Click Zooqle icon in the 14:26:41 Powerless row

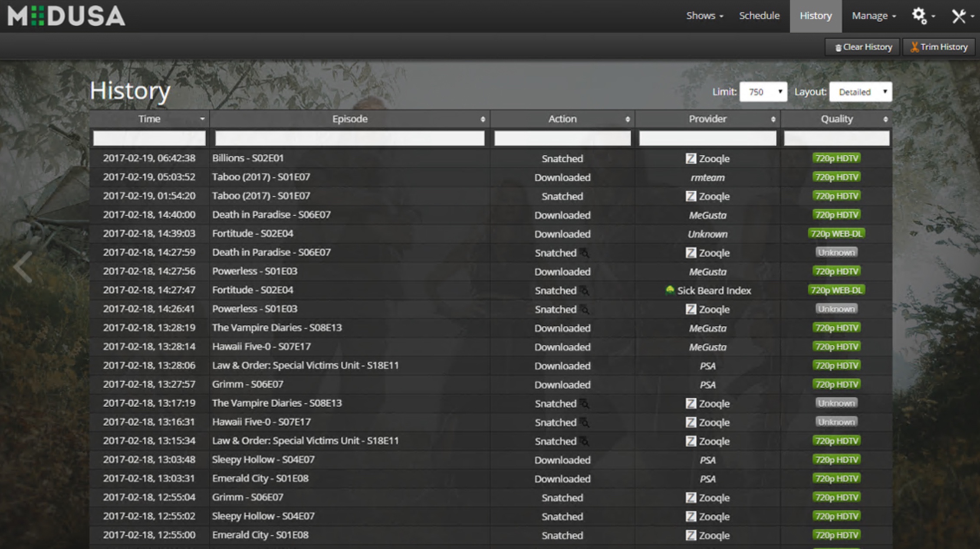691,309
